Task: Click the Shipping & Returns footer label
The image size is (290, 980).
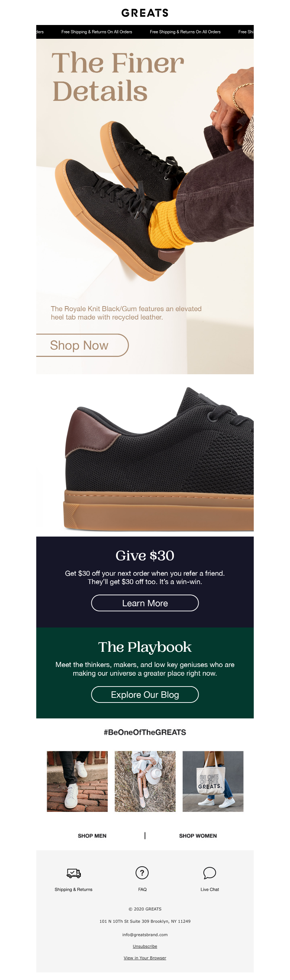Action: coord(74,889)
